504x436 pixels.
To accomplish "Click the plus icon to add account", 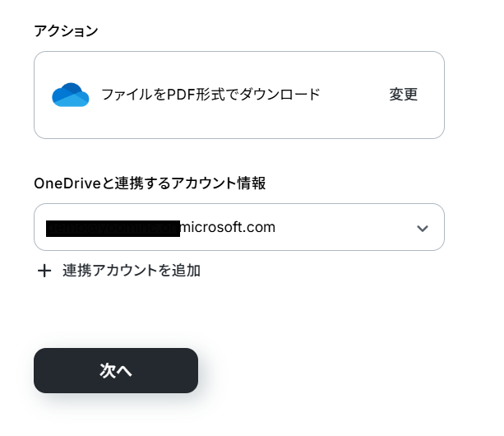I will coord(44,271).
